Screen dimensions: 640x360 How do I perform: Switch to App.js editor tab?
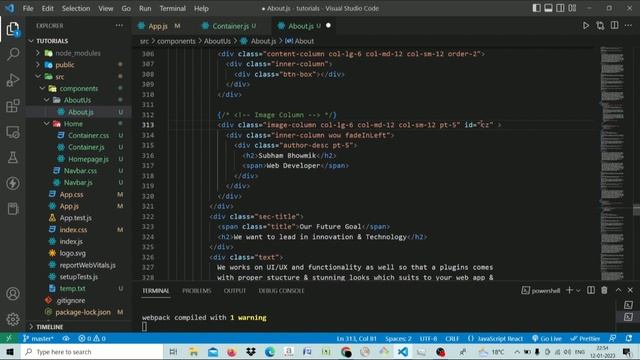(x=158, y=26)
